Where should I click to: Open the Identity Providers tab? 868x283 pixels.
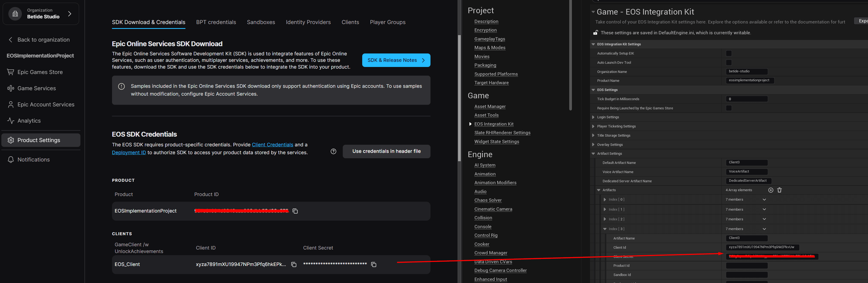pyautogui.click(x=308, y=22)
